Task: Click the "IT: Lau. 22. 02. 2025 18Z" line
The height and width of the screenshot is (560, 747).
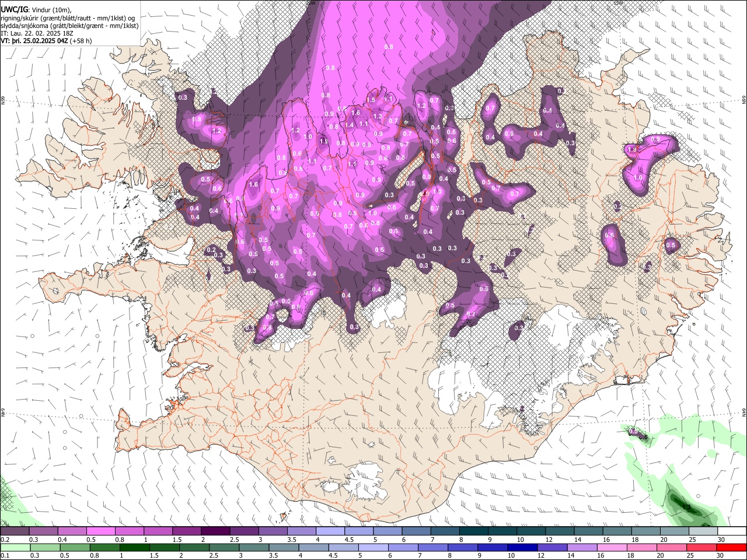Action: pyautogui.click(x=38, y=34)
